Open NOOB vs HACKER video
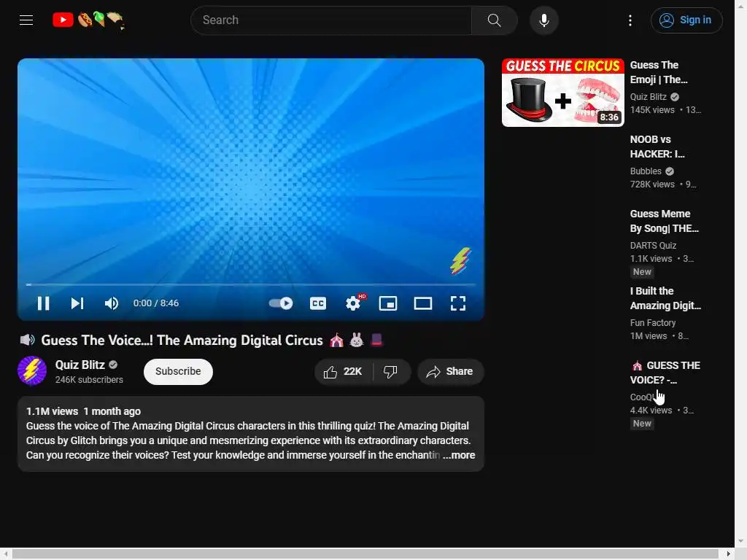Screen dimensions: 747x560 [x=657, y=147]
